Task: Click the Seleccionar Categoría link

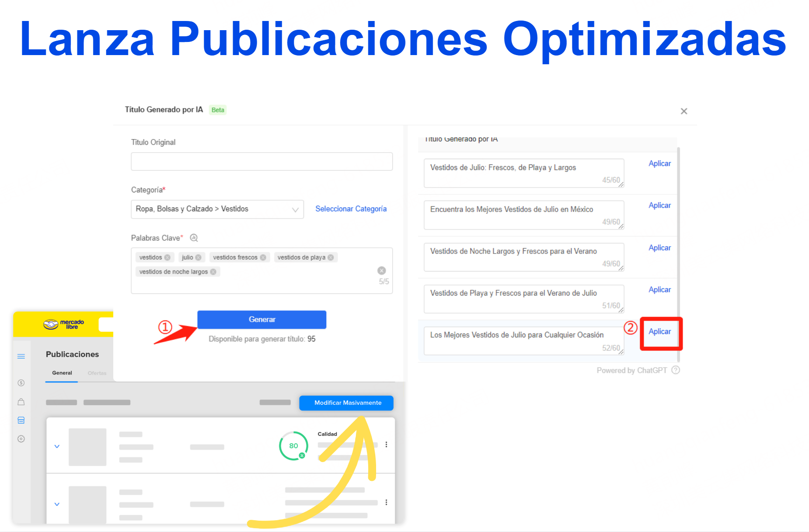Action: tap(351, 209)
